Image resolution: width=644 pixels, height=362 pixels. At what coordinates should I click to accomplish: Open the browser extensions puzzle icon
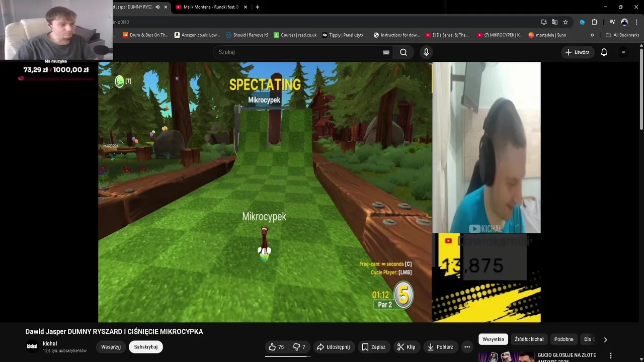point(595,22)
